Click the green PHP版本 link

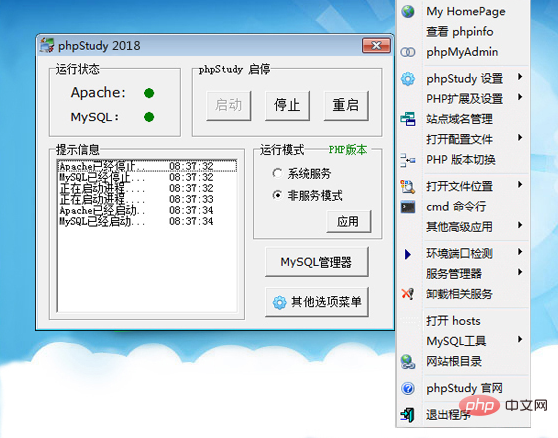[348, 150]
